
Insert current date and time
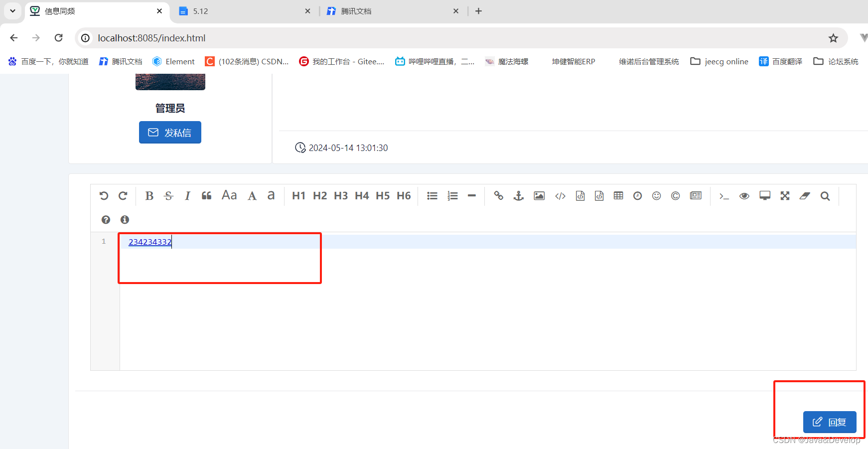coord(637,196)
